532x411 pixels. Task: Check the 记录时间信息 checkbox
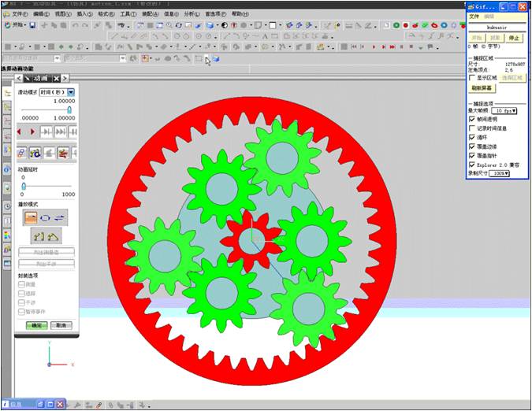click(x=472, y=128)
